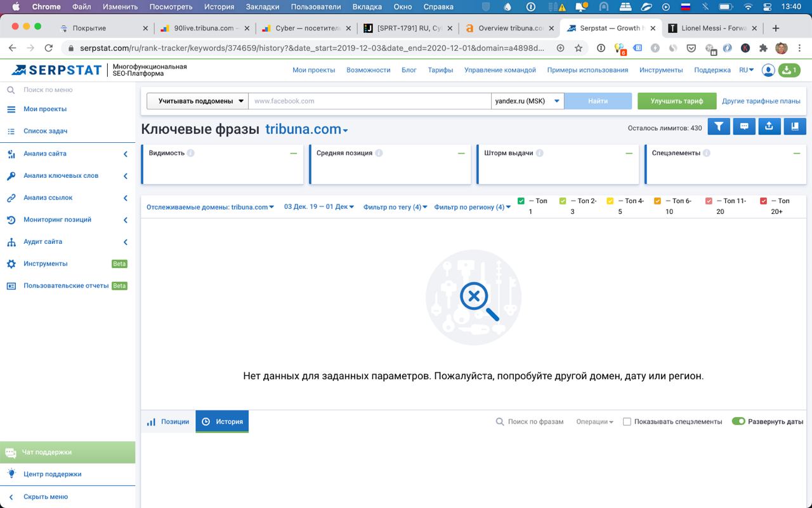The image size is (812, 508).
Task: Open the RU language dropdown
Action: click(x=747, y=70)
